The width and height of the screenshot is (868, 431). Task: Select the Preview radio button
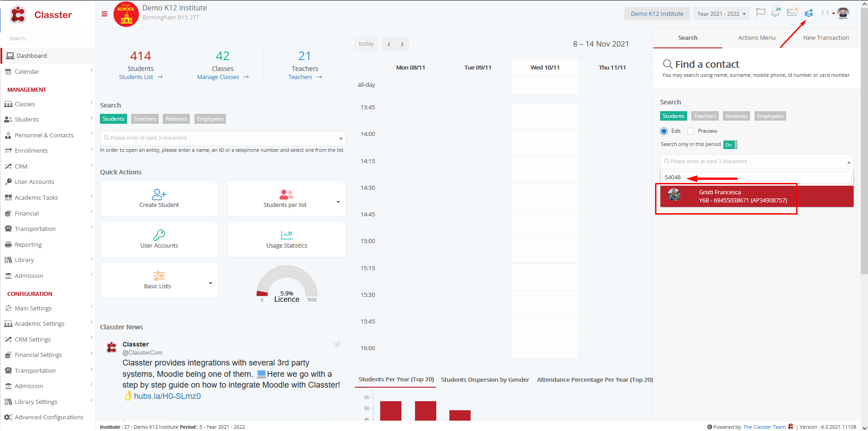pos(690,131)
